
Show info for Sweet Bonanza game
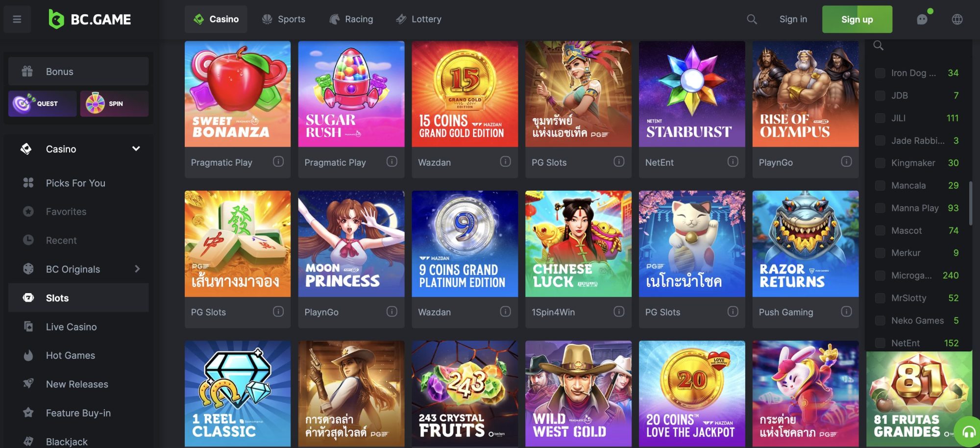click(x=278, y=162)
